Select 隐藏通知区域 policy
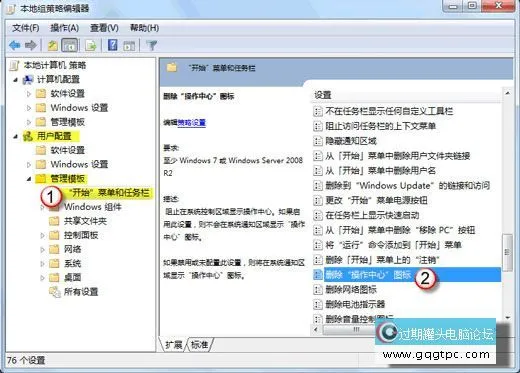The height and width of the screenshot is (373, 520). point(351,141)
